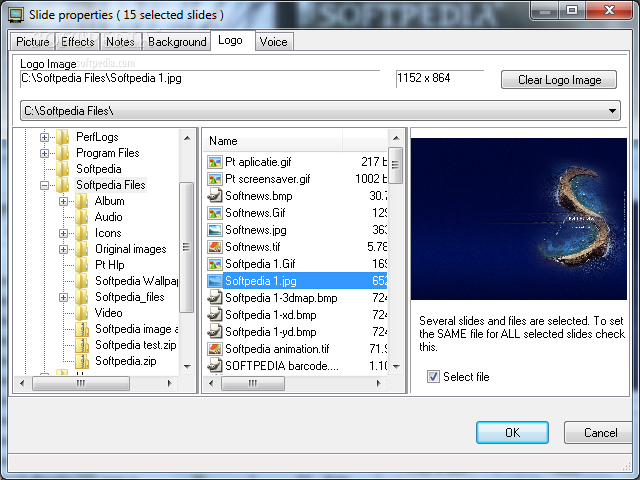Screen dimensions: 640x480
Task: Confirm with the OK button
Action: pos(512,433)
